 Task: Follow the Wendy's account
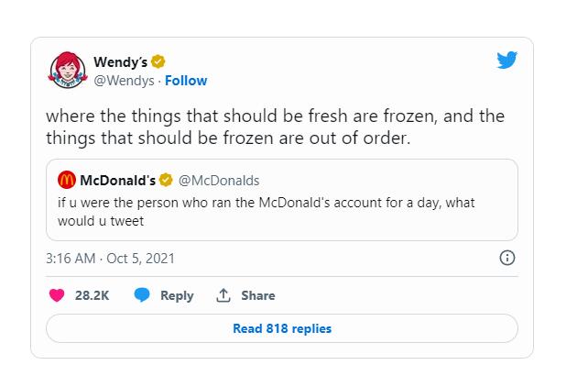point(186,81)
